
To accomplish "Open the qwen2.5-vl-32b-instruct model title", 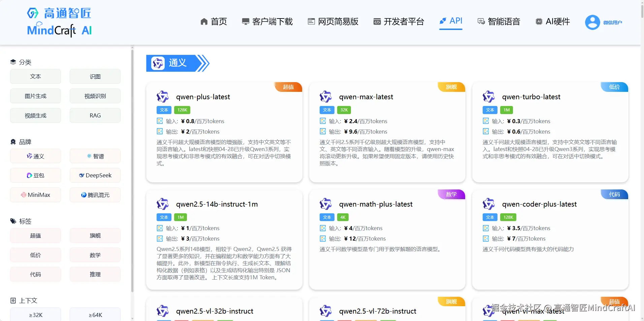I will pyautogui.click(x=215, y=311).
